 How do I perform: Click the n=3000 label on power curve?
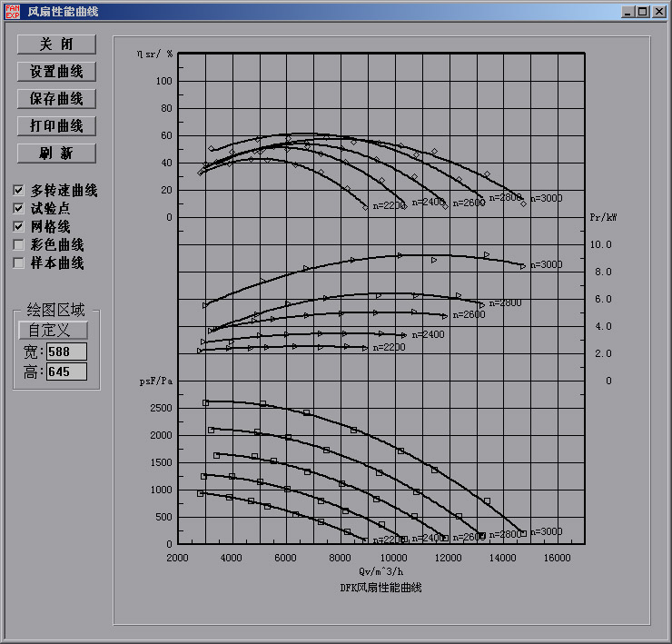tap(547, 265)
